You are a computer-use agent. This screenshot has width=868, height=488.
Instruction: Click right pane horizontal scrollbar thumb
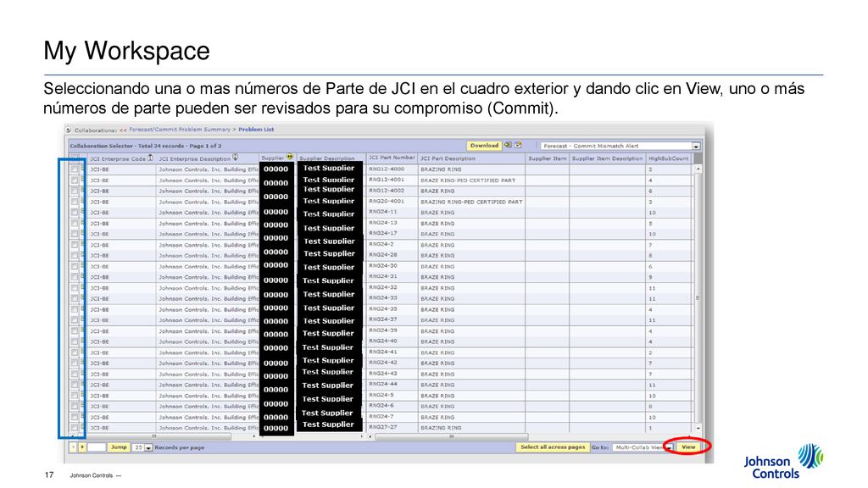[451, 436]
